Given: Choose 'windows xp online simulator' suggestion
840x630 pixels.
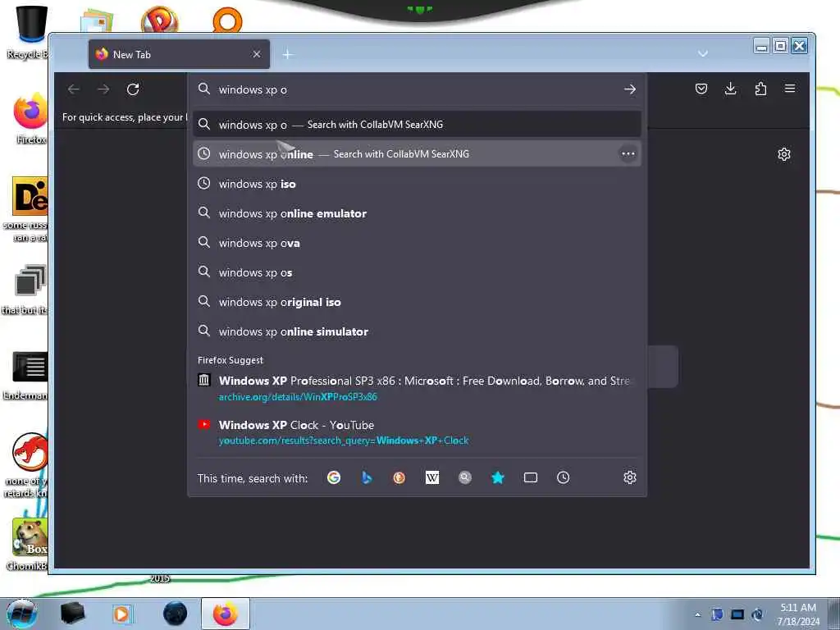Looking at the screenshot, I should pyautogui.click(x=417, y=331).
